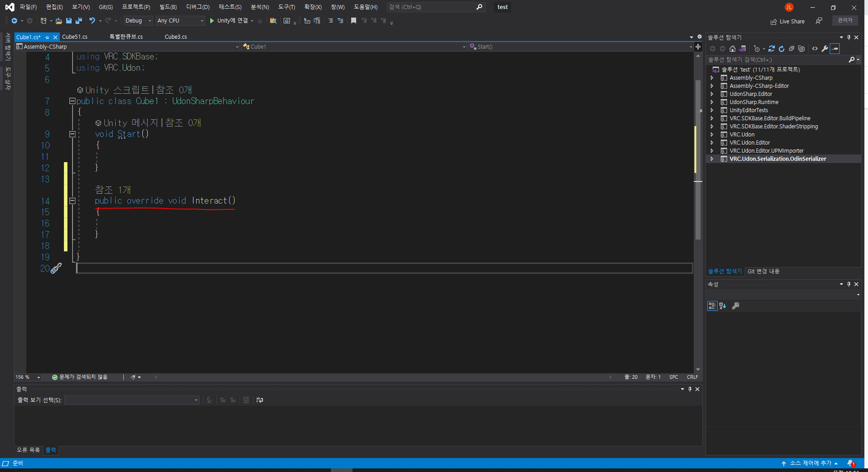Click the uncomment selected lines icon
The width and height of the screenshot is (868, 472).
click(x=340, y=21)
